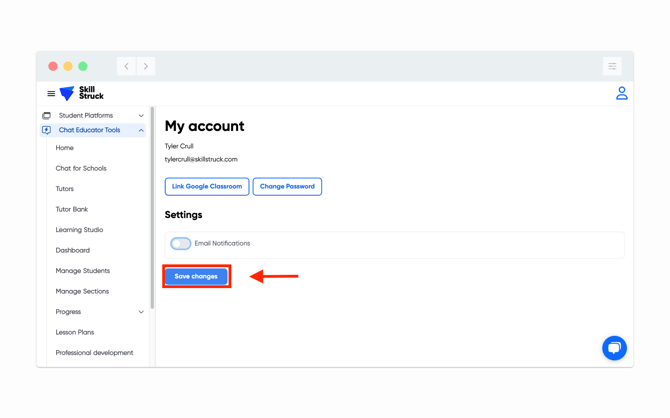Click the Student Platforms sidebar icon
670x418 pixels.
pyautogui.click(x=46, y=116)
